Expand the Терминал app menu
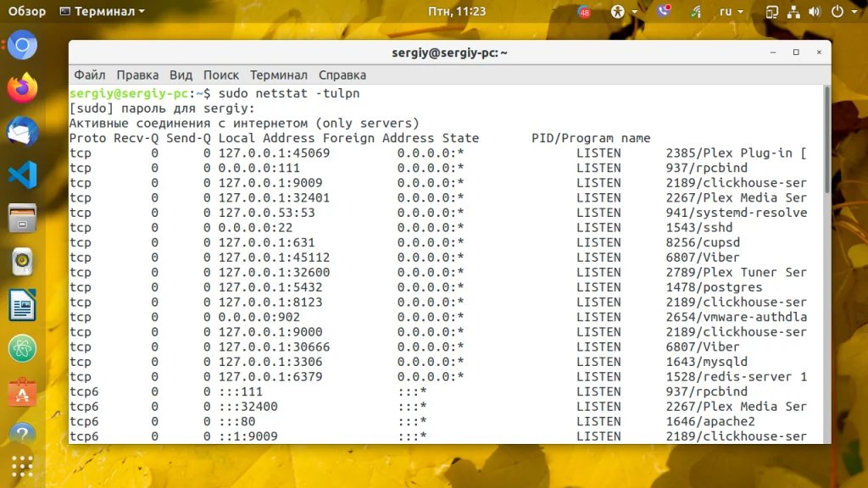This screenshot has height=488, width=868. pyautogui.click(x=103, y=12)
